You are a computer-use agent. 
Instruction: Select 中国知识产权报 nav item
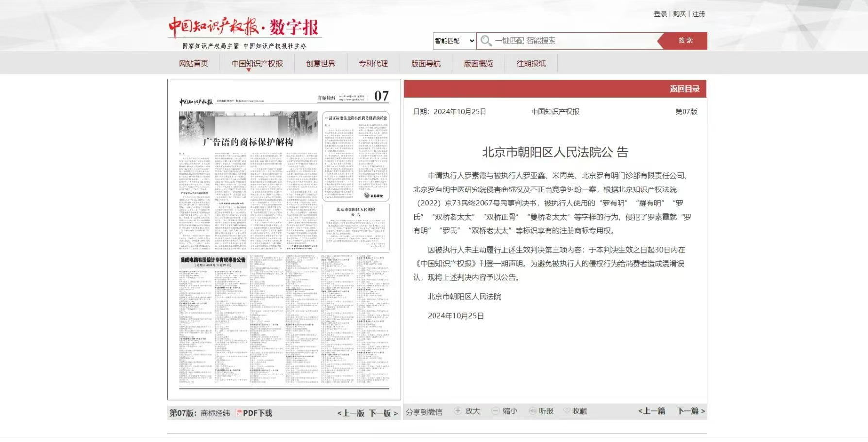click(257, 63)
